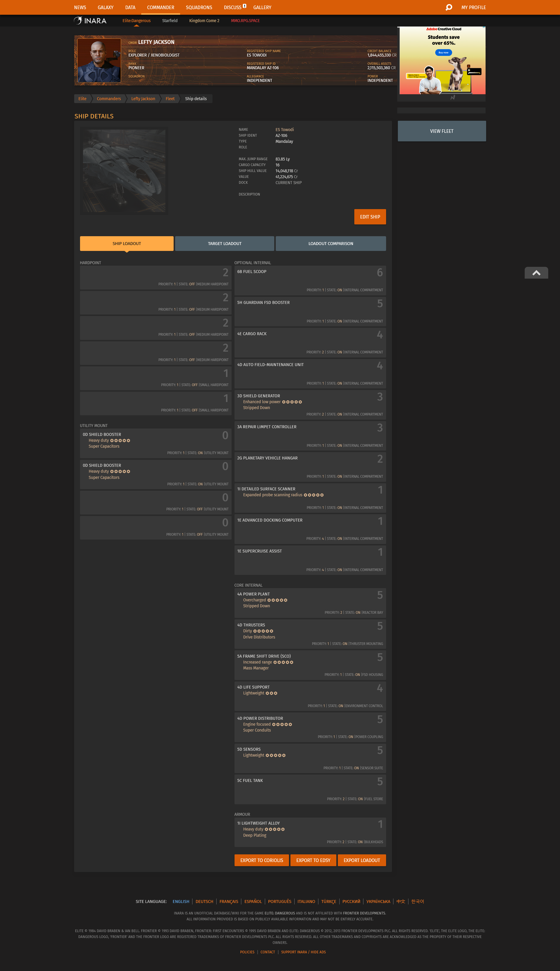Screen dimensions: 560x971
Task: Switch to Kingdom Come 2 section
Action: point(204,21)
